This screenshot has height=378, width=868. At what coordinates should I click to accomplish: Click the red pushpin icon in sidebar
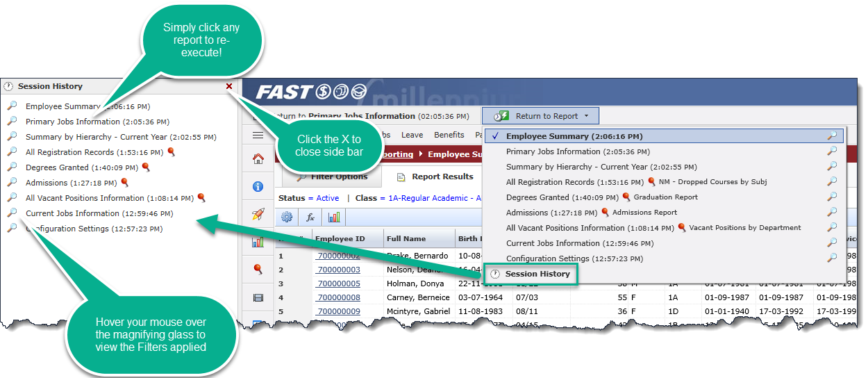pyautogui.click(x=258, y=269)
